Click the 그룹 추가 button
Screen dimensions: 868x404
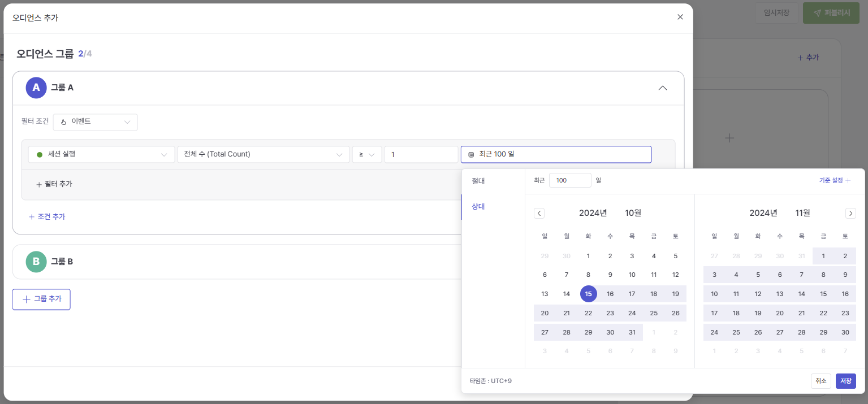41,299
